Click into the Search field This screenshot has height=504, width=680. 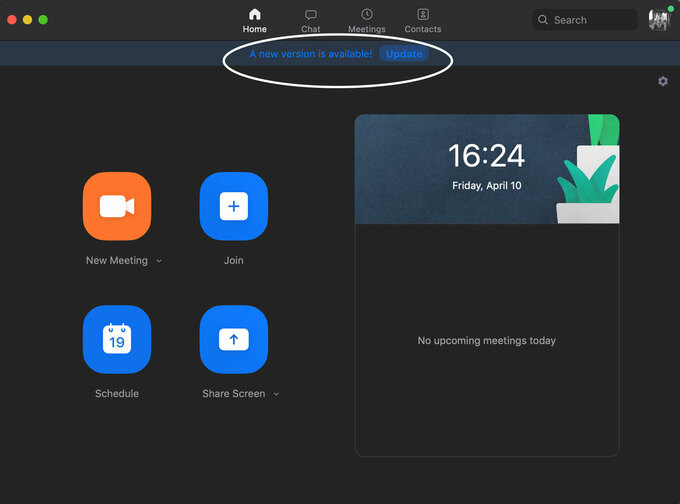585,20
